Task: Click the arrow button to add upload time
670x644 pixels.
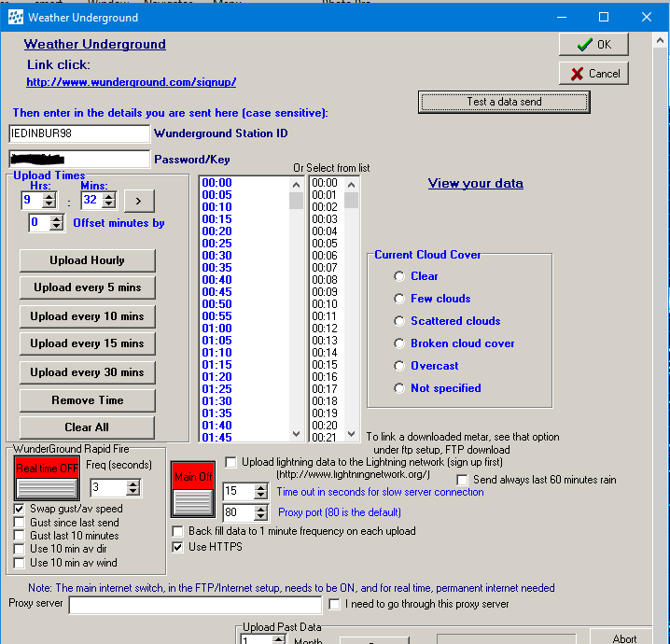Action: tap(139, 201)
